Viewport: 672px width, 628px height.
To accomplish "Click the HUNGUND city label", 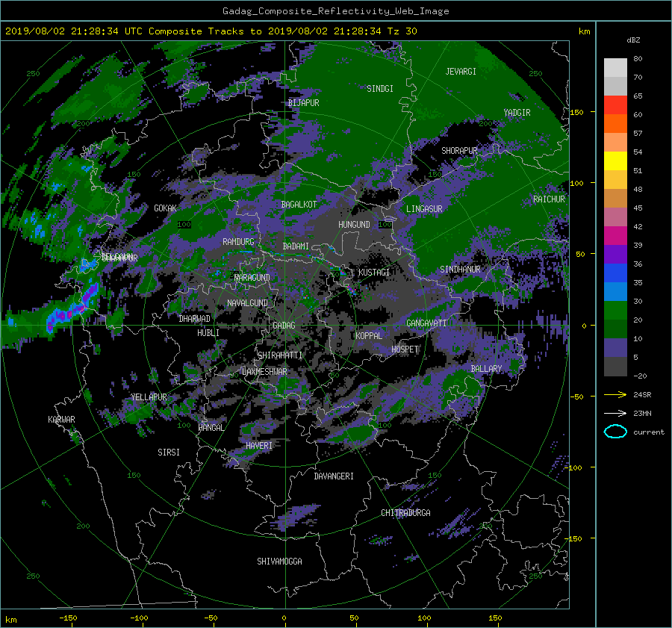I will coord(354,225).
